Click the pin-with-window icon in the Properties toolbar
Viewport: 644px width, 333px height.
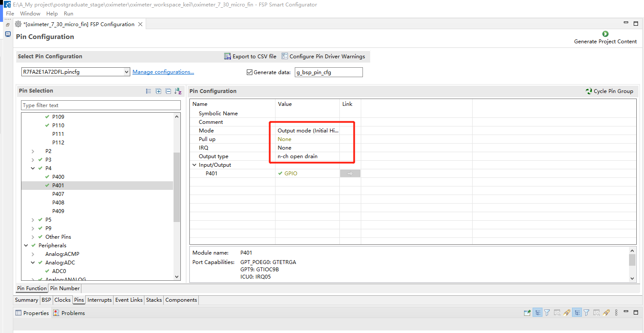click(527, 313)
